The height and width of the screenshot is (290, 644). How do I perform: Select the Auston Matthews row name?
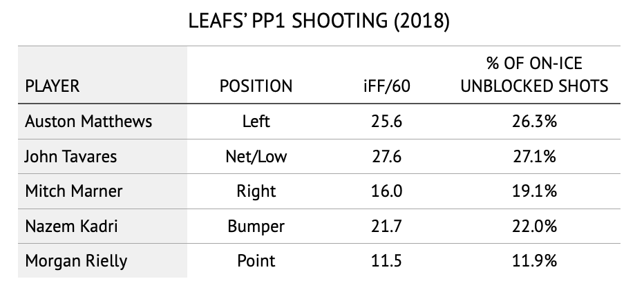(88, 122)
